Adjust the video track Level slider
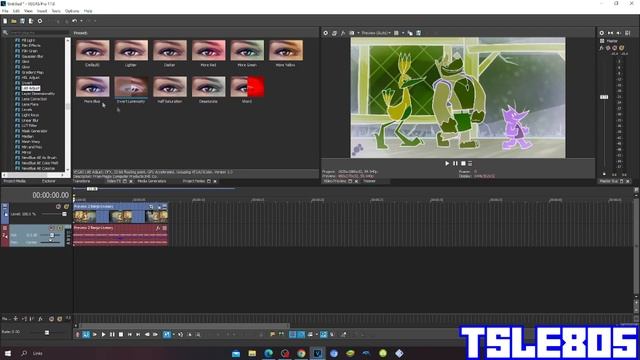The height and width of the screenshot is (360, 640). click(64, 214)
